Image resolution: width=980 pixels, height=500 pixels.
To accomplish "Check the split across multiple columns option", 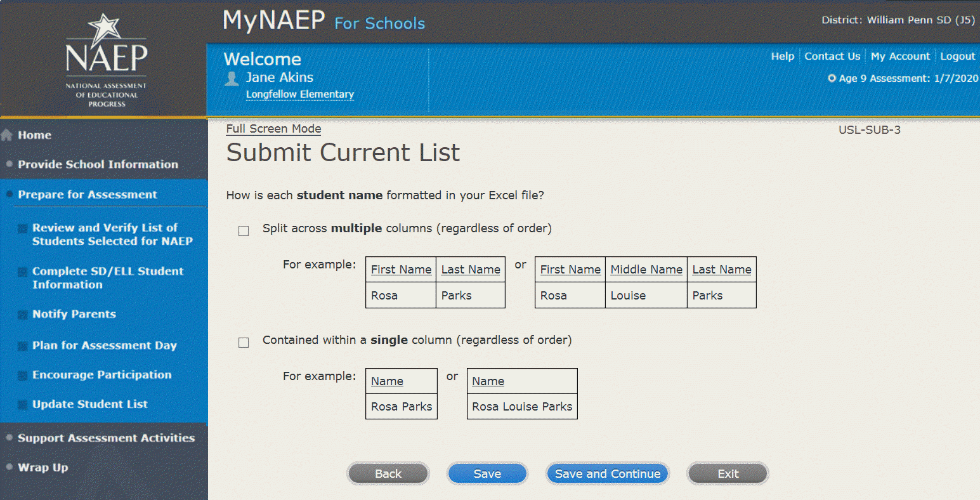I will pyautogui.click(x=244, y=231).
